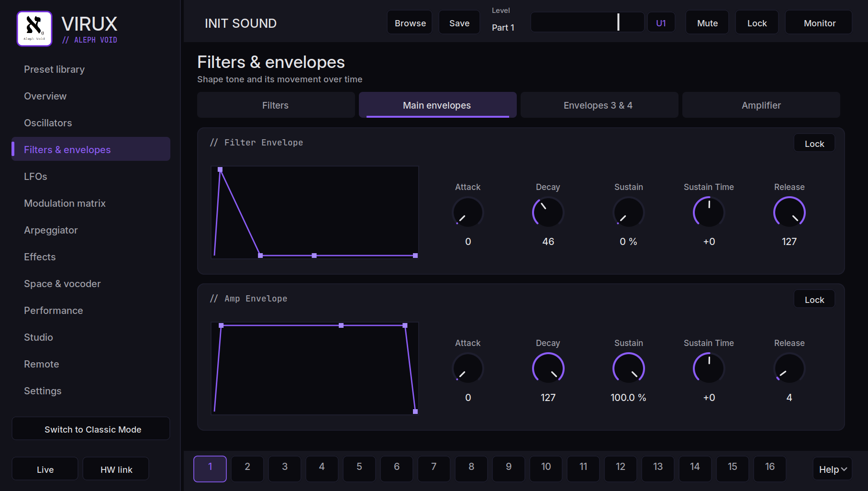
Task: Open the Studio section
Action: pyautogui.click(x=91, y=337)
